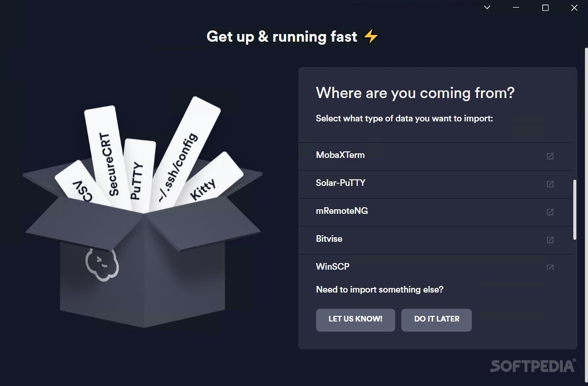Click the ~/.ssh/config label in the box

click(178, 167)
